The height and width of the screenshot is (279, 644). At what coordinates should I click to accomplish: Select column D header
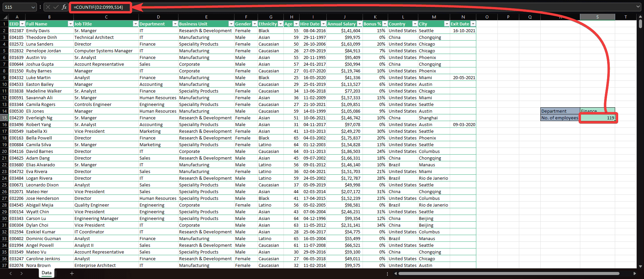(x=158, y=17)
